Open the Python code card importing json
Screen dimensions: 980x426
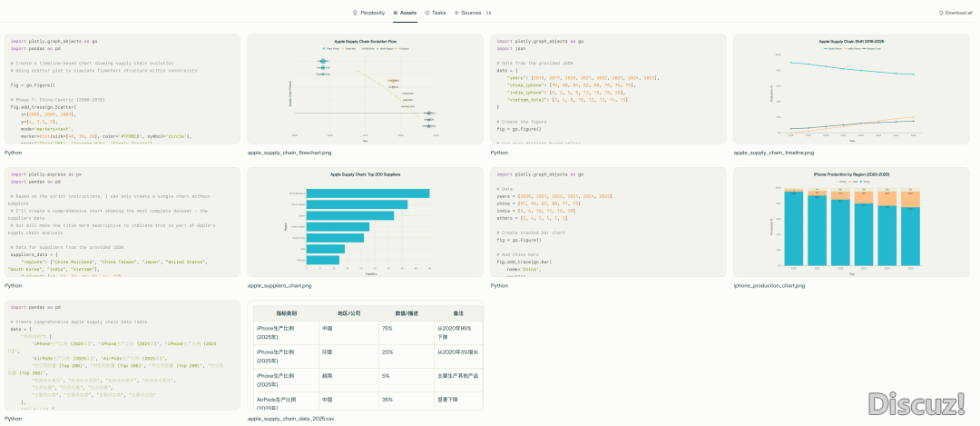[x=608, y=89]
